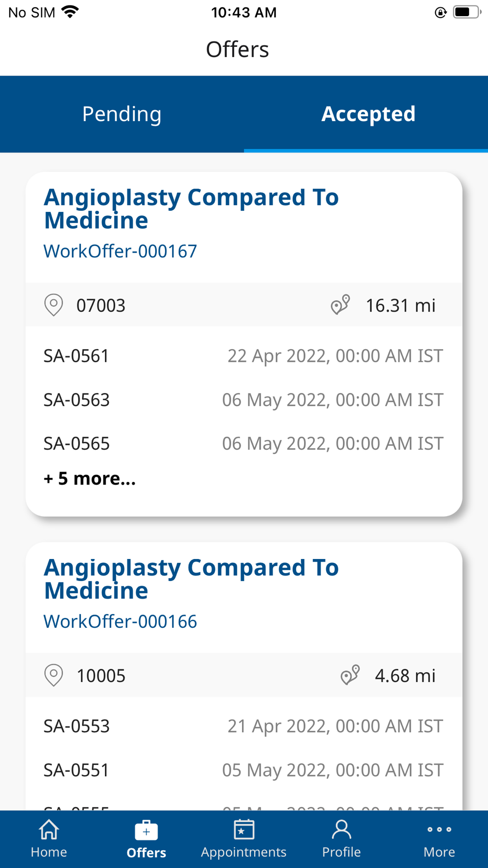Tap the Home house icon

(x=49, y=830)
